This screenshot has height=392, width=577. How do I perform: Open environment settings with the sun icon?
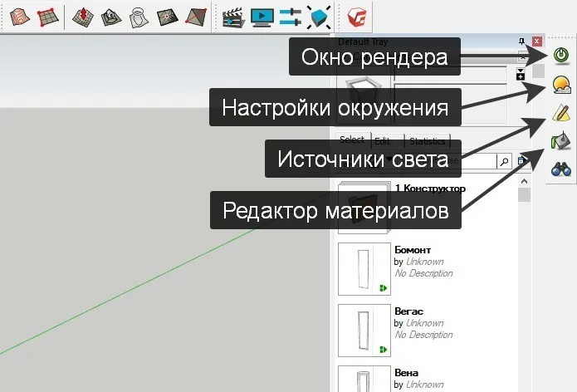(562, 83)
